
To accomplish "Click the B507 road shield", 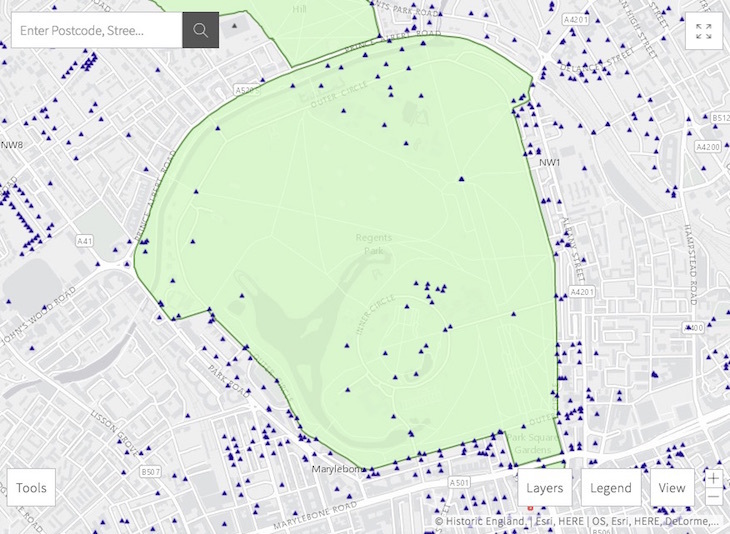I will (x=150, y=471).
